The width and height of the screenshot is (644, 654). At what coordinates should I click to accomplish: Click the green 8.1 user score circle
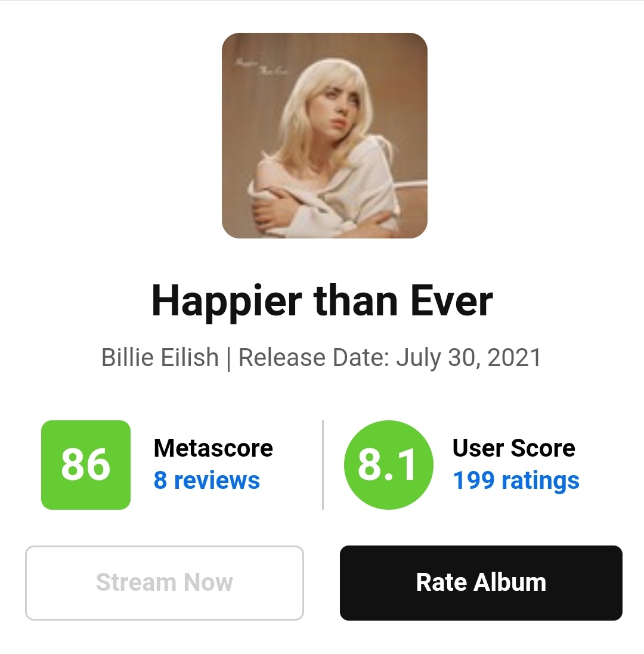coord(388,464)
